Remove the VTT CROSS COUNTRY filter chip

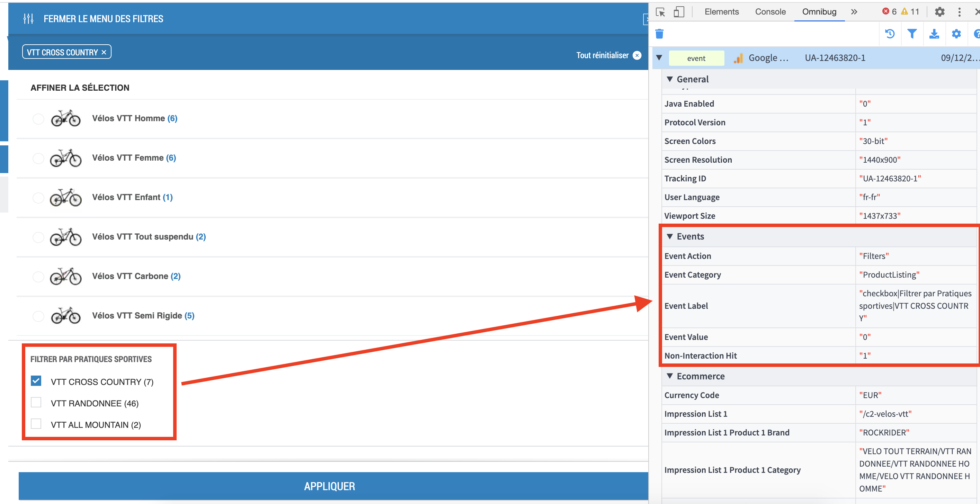tap(104, 53)
